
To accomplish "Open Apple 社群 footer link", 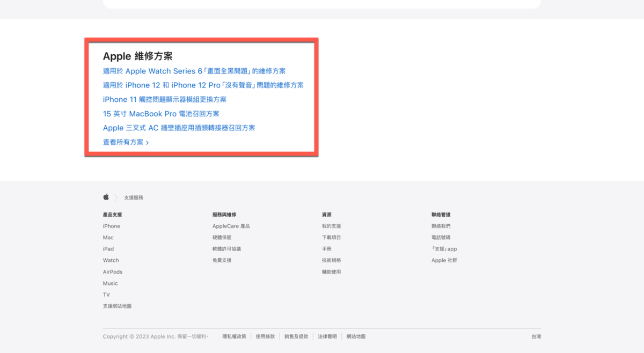I will point(444,260).
